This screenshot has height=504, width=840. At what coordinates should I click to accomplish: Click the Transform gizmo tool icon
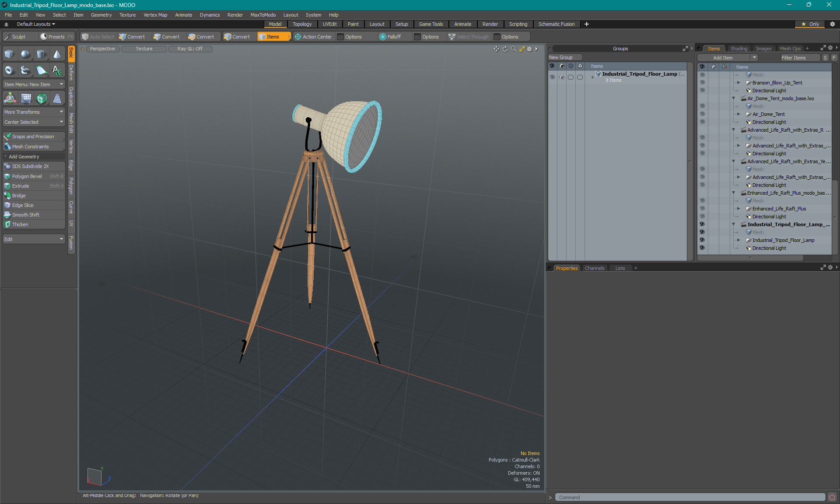point(10,99)
